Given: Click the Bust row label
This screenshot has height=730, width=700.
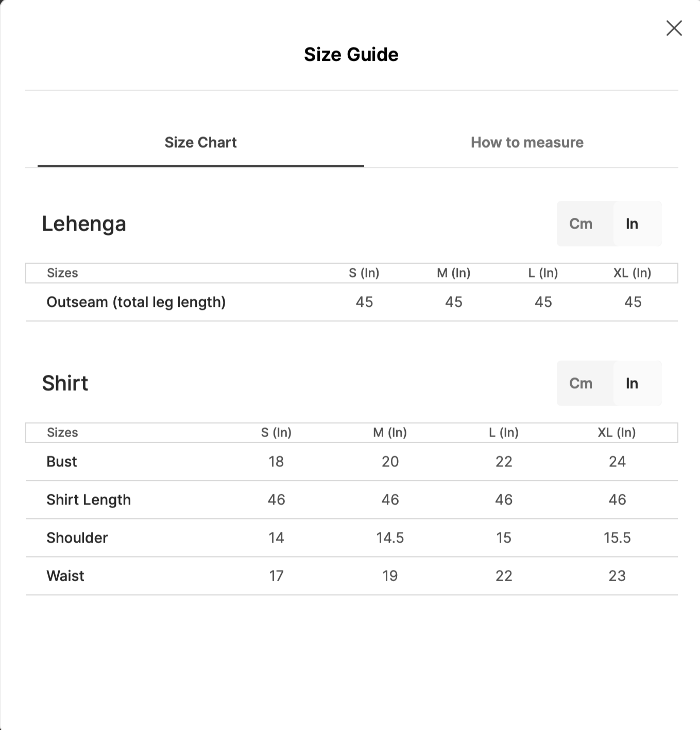Looking at the screenshot, I should 62,462.
